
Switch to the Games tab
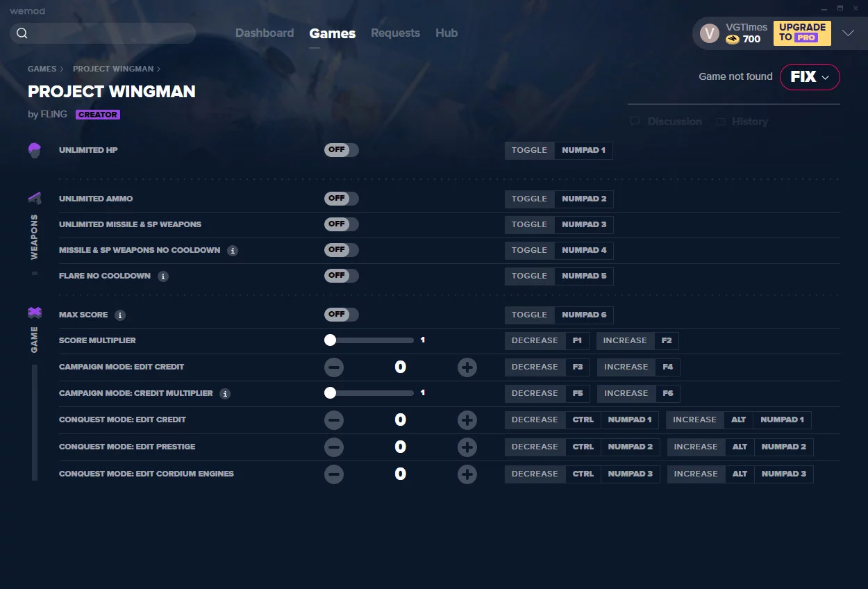333,33
